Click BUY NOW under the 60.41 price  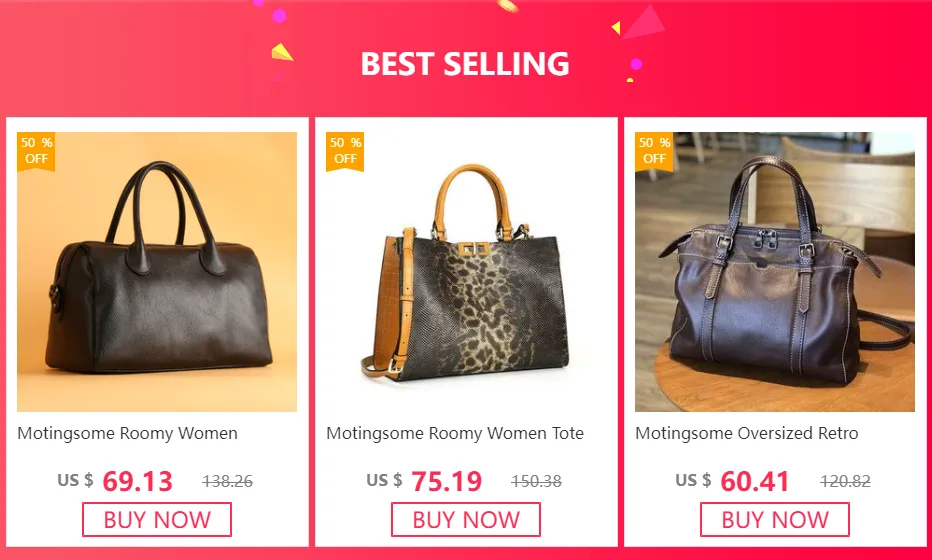point(775,520)
